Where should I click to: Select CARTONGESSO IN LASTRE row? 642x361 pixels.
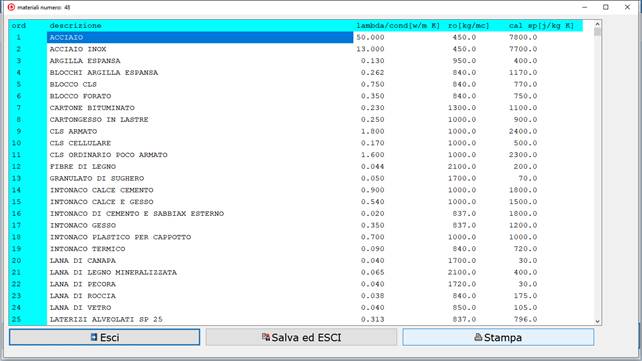[x=295, y=120]
